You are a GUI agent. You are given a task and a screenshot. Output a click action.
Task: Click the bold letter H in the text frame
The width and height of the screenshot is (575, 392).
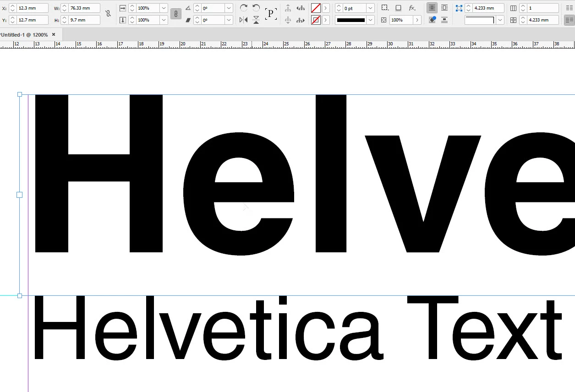(x=99, y=173)
